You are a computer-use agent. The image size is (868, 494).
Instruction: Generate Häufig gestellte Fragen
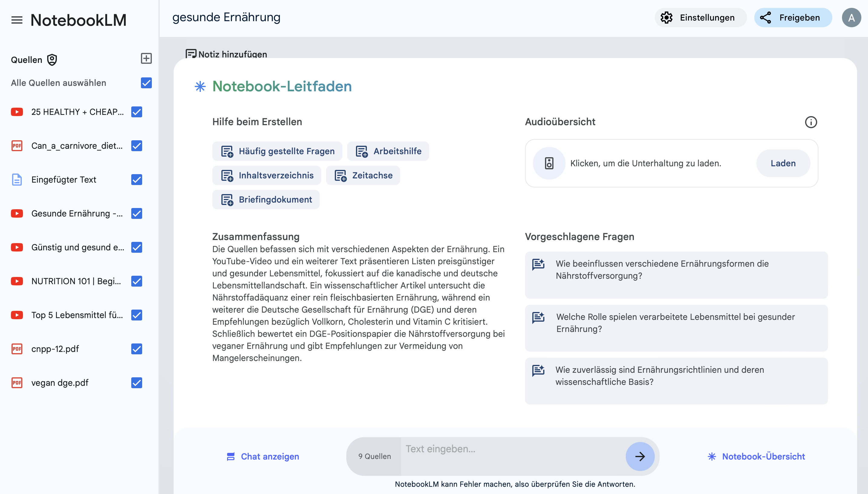tap(277, 151)
